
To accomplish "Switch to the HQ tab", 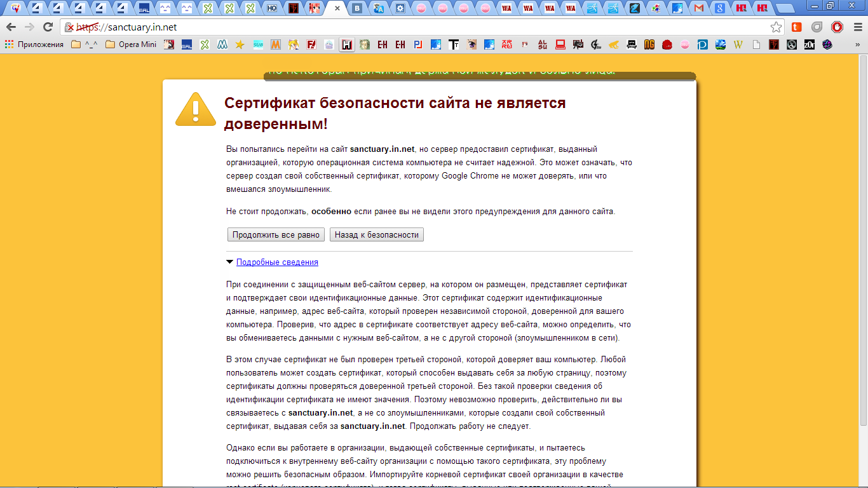I will click(271, 8).
